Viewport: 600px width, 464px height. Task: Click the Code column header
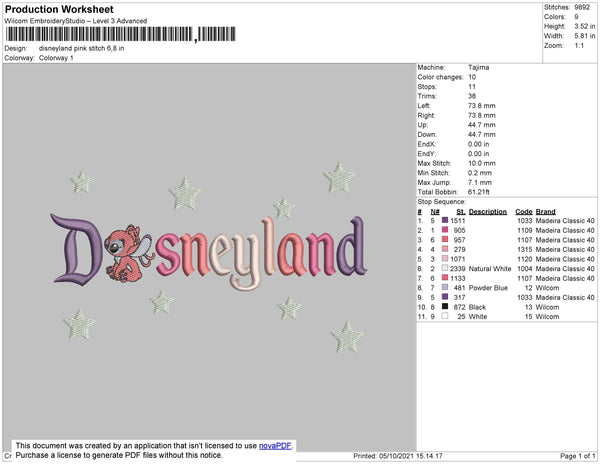coord(524,212)
